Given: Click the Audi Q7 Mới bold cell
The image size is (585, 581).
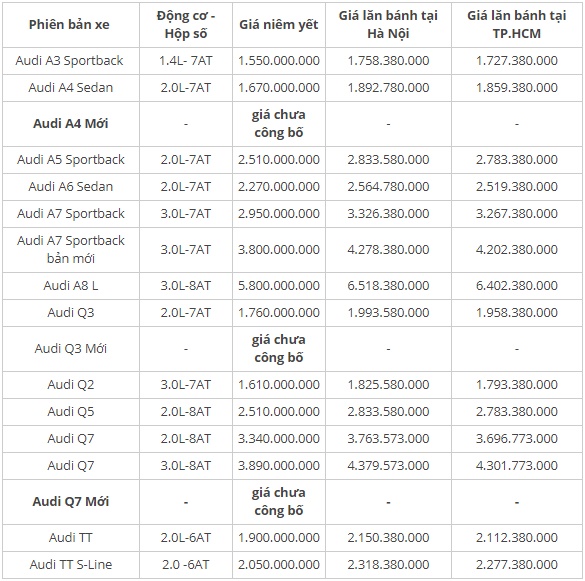Looking at the screenshot, I should click(71, 502).
